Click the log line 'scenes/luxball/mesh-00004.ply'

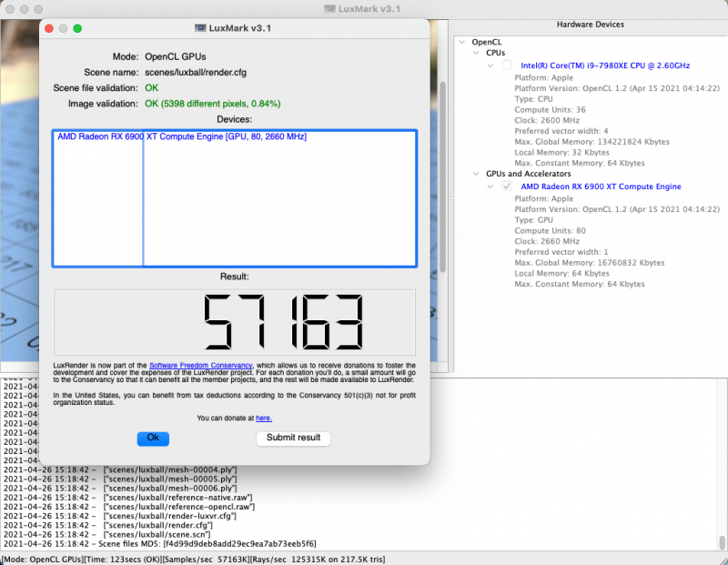120,469
